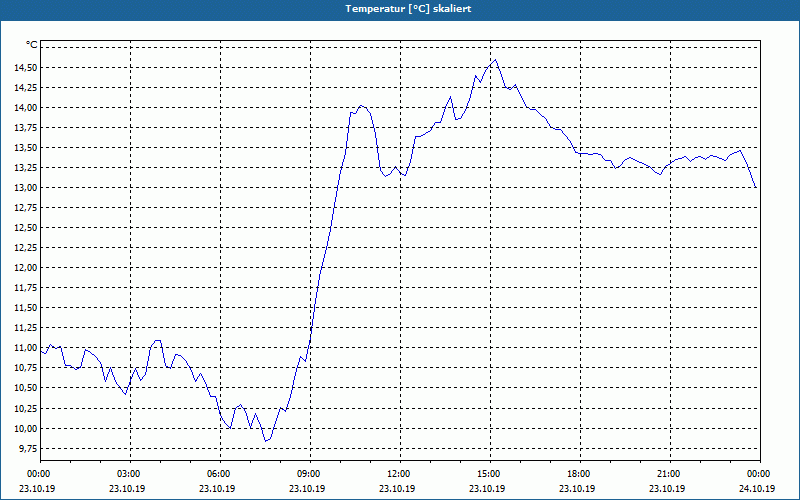Click the 10,25 y-axis label

click(24, 408)
